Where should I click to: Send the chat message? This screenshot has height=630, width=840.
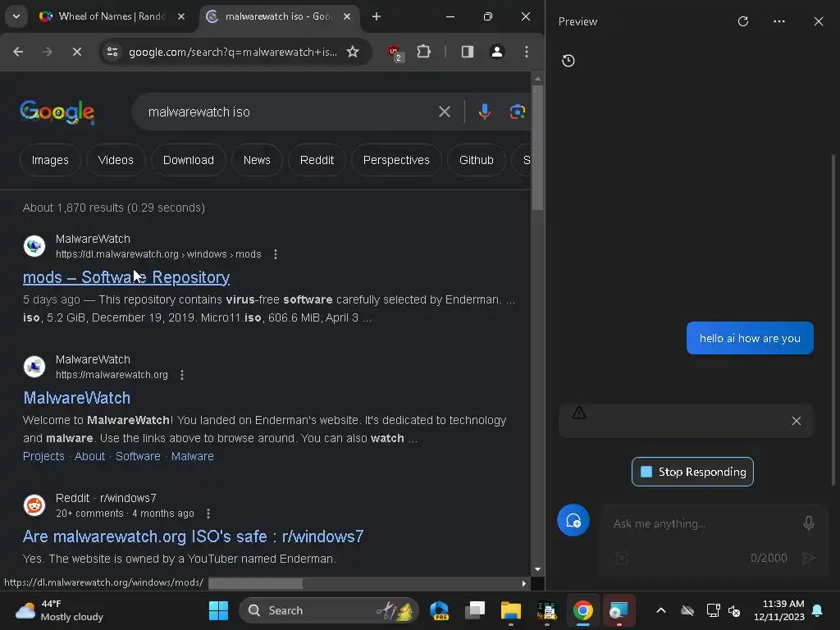pyautogui.click(x=808, y=558)
